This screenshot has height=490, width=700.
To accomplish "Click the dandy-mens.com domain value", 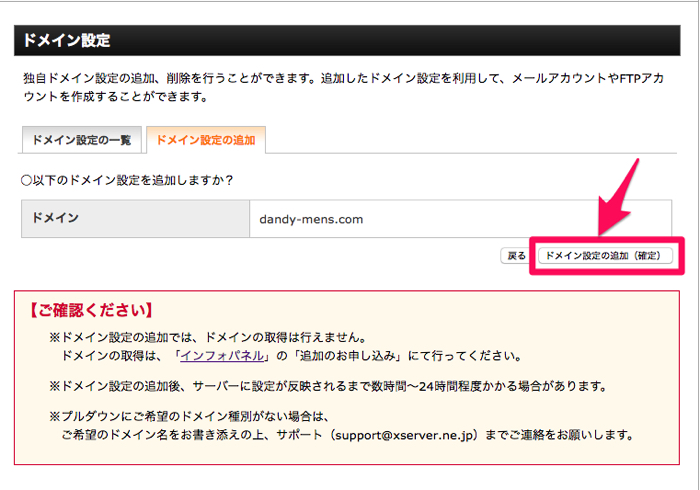I will [x=311, y=219].
